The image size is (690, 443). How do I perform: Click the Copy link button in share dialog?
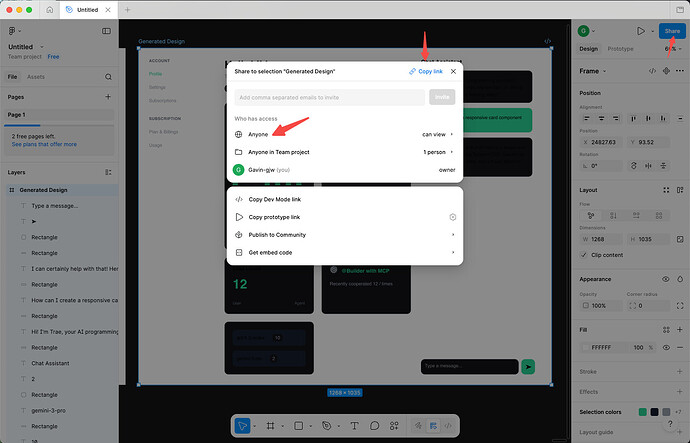[x=426, y=72]
